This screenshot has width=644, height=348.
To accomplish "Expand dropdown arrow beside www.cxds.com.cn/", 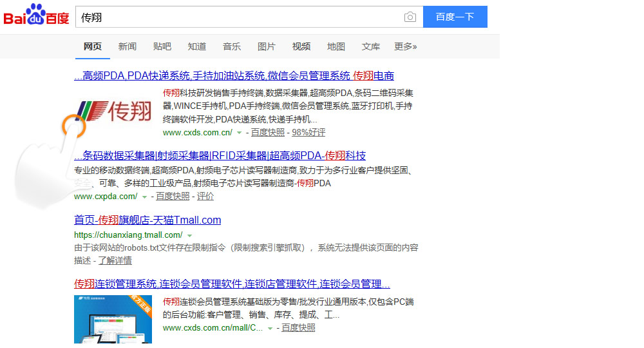I will pos(239,133).
